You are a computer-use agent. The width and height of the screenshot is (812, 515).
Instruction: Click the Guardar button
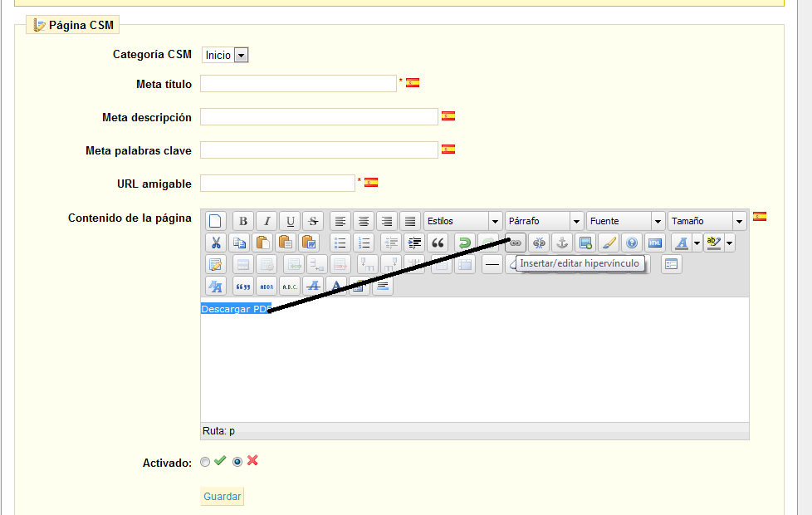[223, 497]
